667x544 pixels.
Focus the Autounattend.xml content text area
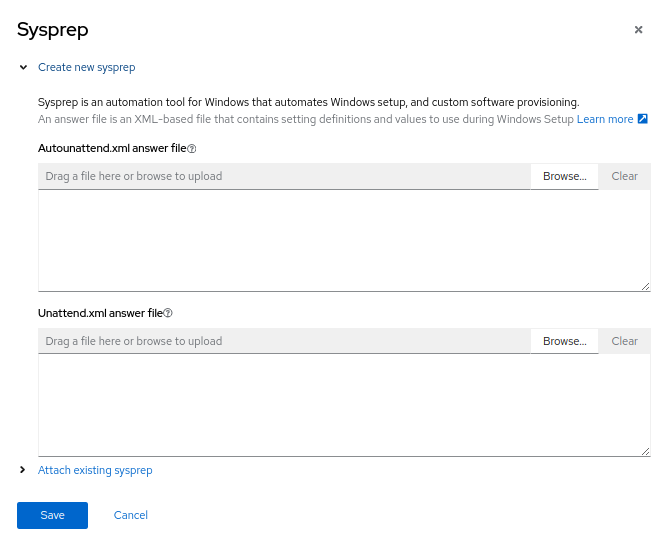click(x=344, y=241)
